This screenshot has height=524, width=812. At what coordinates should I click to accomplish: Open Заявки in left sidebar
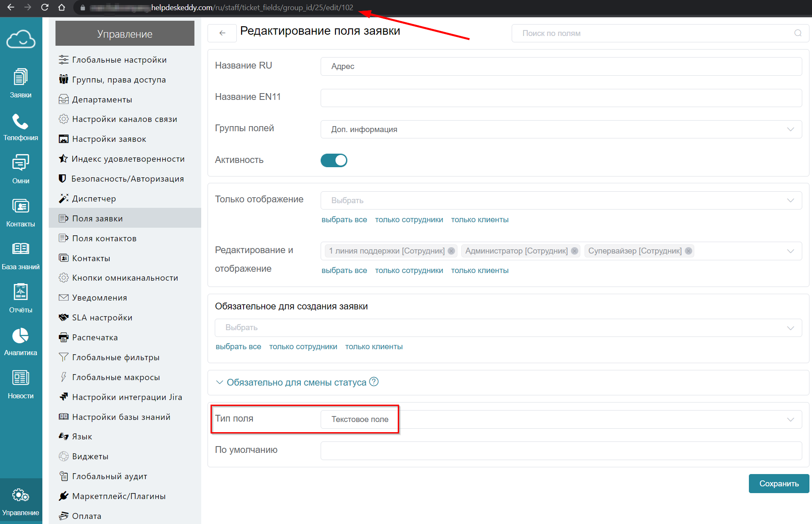[21, 83]
